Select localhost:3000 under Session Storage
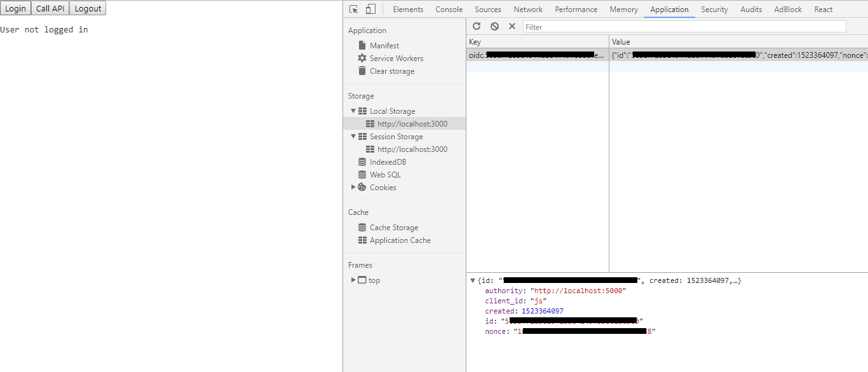Viewport: 868px width, 372px height. [x=412, y=149]
